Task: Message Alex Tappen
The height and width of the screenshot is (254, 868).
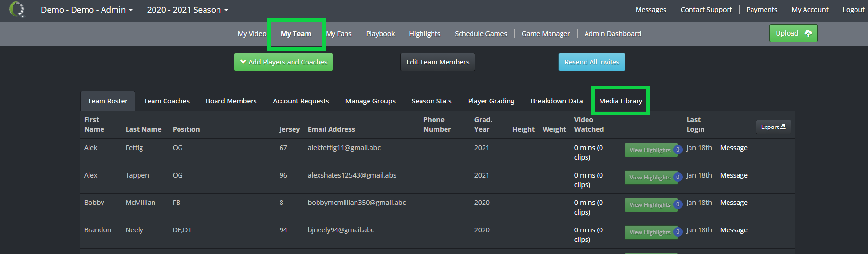Action: point(734,175)
